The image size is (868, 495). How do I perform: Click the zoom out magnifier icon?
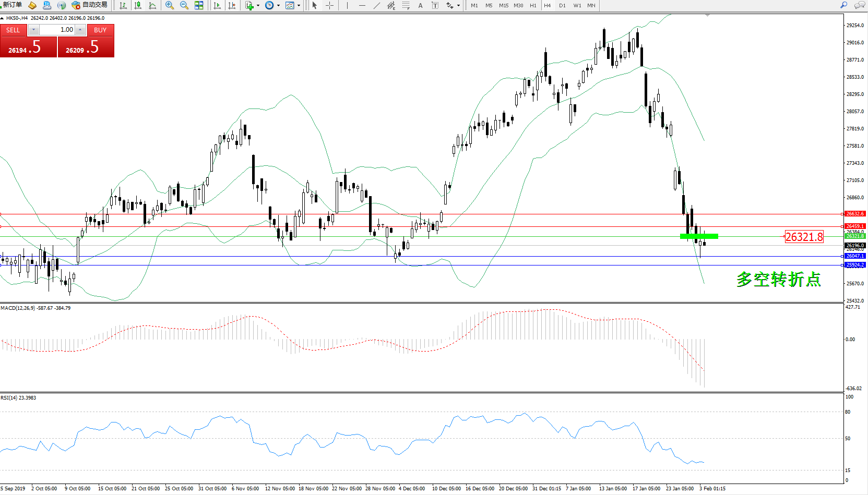(x=184, y=5)
